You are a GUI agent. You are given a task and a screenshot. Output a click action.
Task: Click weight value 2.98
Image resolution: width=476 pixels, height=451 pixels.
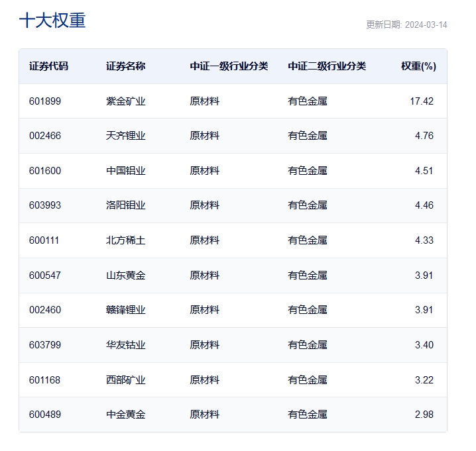click(x=424, y=415)
